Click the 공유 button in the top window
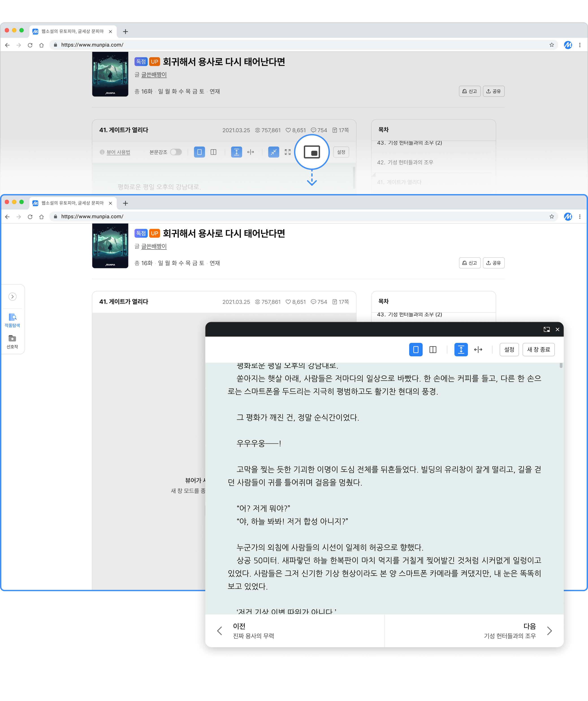The height and width of the screenshot is (701, 588). tap(494, 91)
